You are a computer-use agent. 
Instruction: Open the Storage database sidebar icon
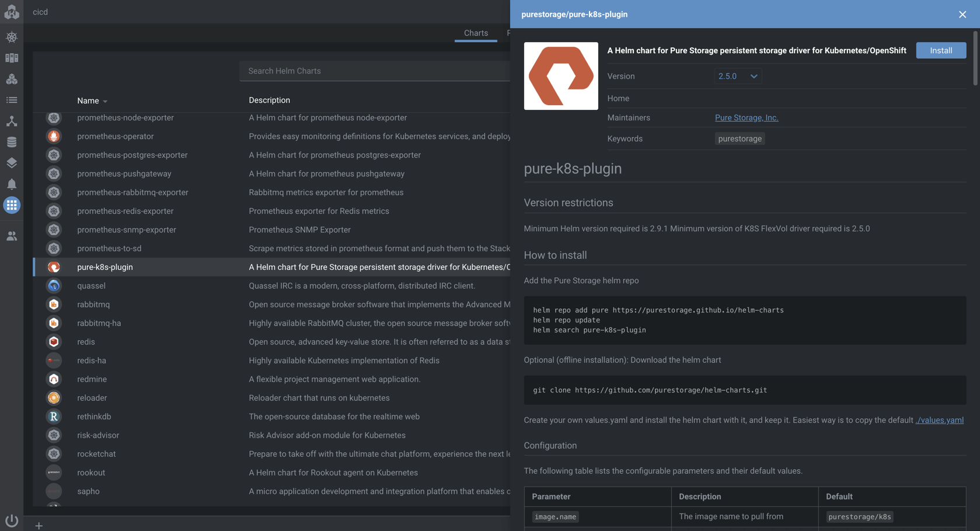(x=12, y=142)
